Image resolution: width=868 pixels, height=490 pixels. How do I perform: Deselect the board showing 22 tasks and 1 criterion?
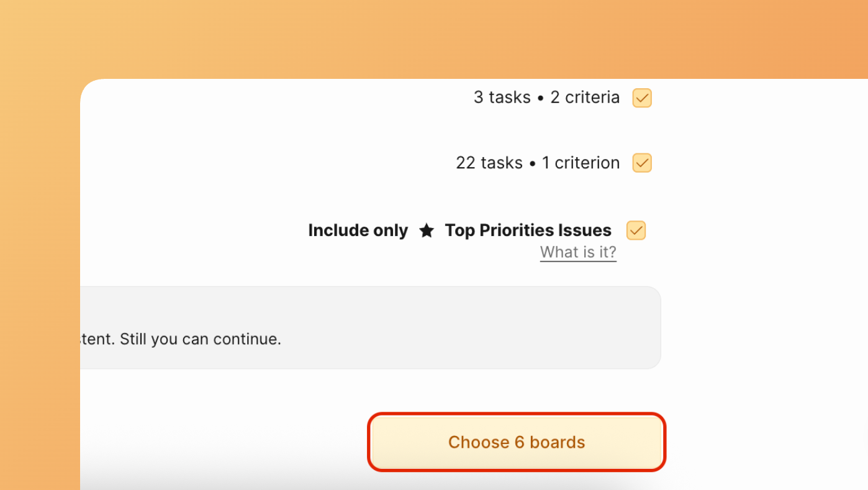point(641,162)
